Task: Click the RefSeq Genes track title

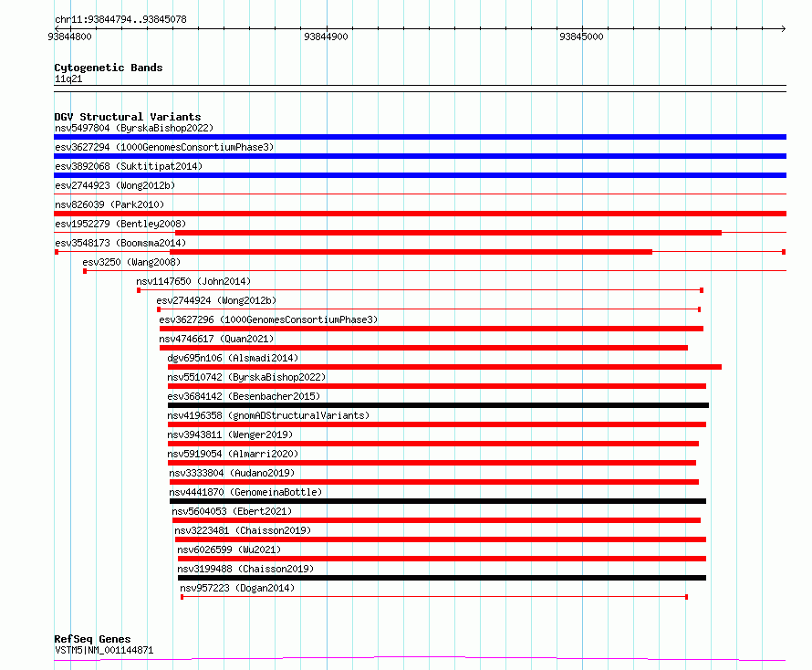Action: [92, 639]
